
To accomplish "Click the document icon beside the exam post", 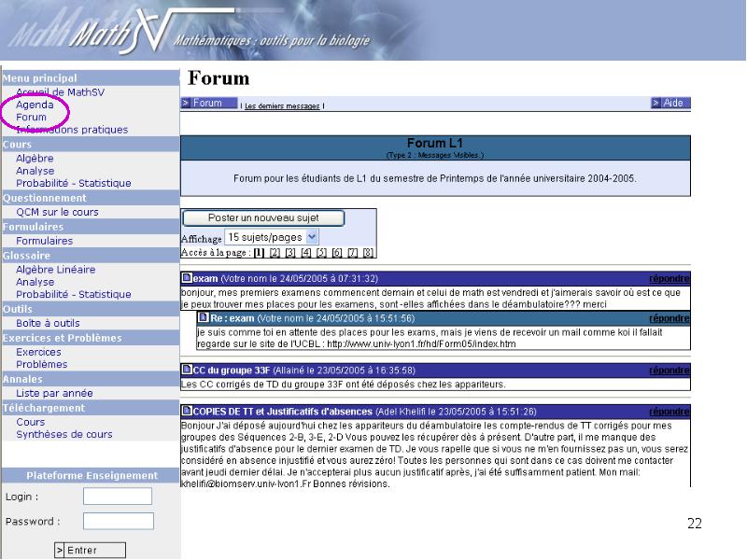I will tap(187, 277).
